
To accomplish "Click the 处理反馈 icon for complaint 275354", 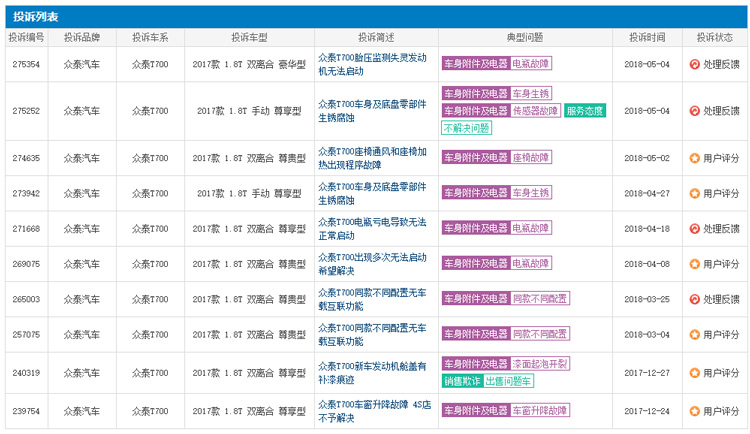I will (x=695, y=63).
